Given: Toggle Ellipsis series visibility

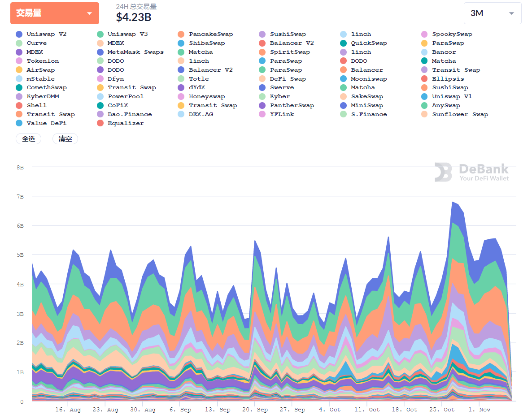Looking at the screenshot, I should tap(442, 79).
